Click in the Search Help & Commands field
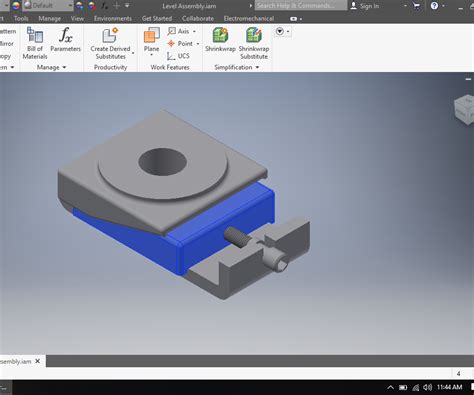Image resolution: width=474 pixels, height=395 pixels. (301, 6)
